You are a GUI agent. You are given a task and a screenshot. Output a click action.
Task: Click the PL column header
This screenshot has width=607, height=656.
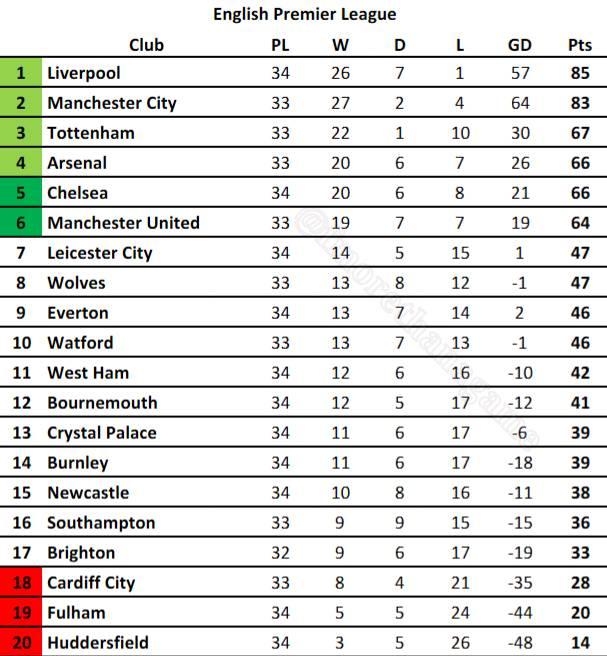280,45
